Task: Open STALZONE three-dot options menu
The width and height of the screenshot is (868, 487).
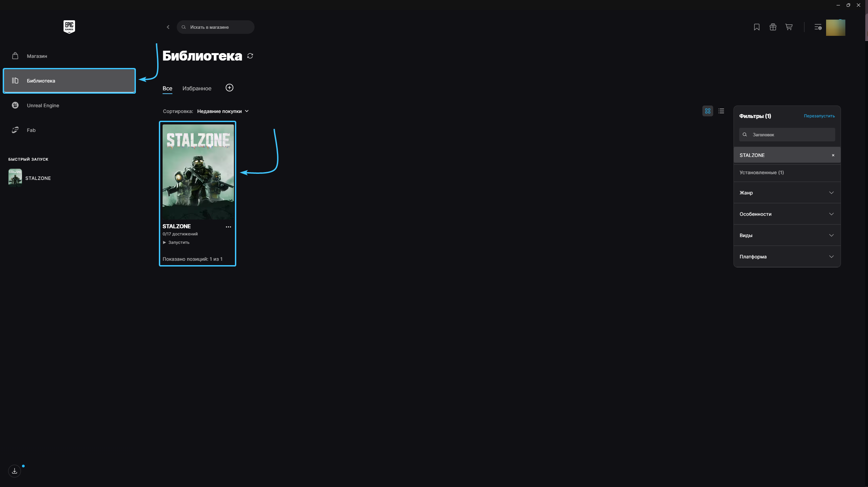Action: (x=228, y=227)
